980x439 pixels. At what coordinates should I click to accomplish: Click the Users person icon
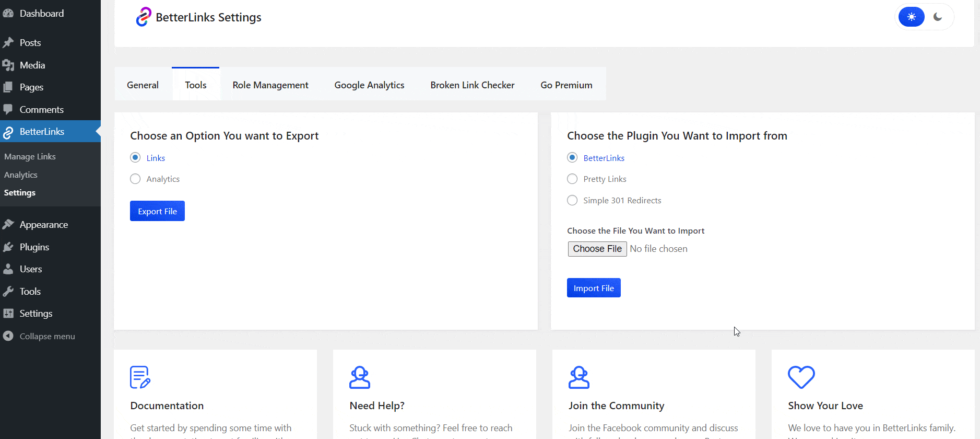pyautogui.click(x=8, y=269)
